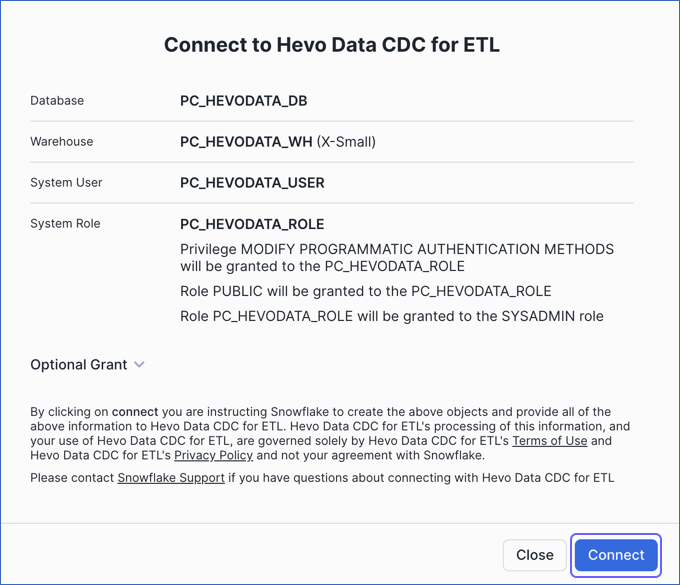
Task: Click the Warehouse field label
Action: (x=62, y=142)
